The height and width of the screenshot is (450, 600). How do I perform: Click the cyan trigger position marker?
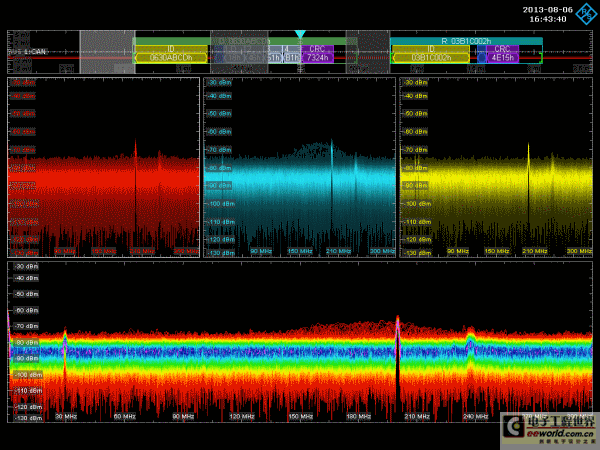tap(300, 34)
